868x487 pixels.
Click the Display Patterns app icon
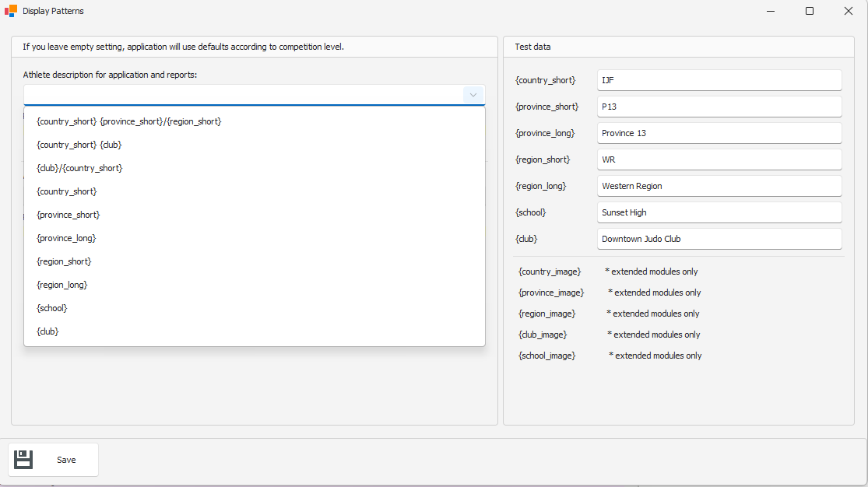click(11, 11)
